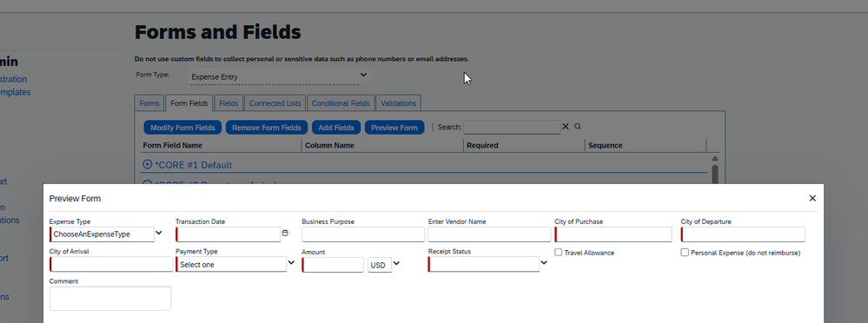Open the Receipt Status dropdown arrow
Screen dimensions: 868x323
coord(544,263)
